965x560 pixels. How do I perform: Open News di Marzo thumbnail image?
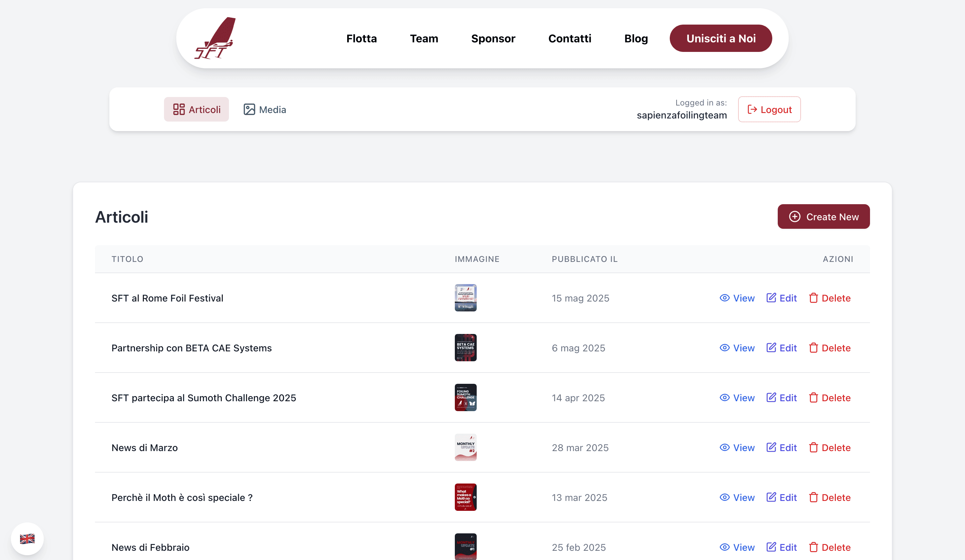click(466, 447)
